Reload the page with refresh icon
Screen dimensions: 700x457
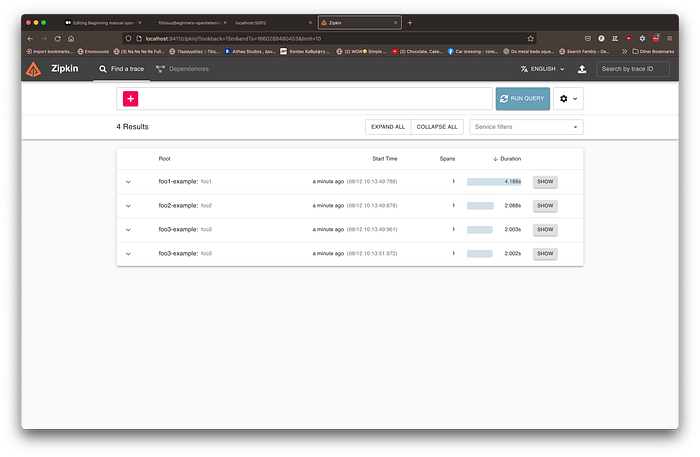pyautogui.click(x=58, y=39)
